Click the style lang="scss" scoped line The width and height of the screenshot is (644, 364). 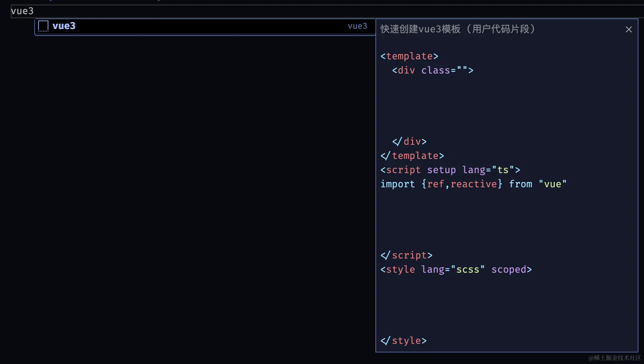[456, 269]
